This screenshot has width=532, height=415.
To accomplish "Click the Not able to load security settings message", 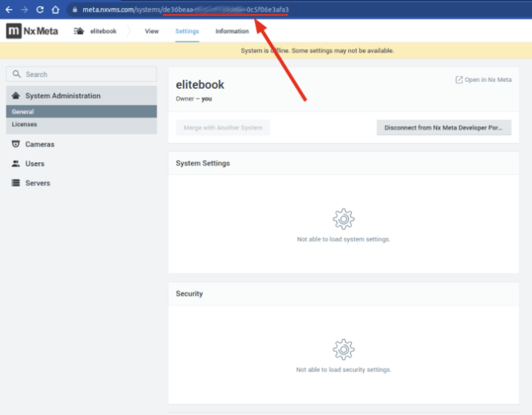I will [x=344, y=369].
